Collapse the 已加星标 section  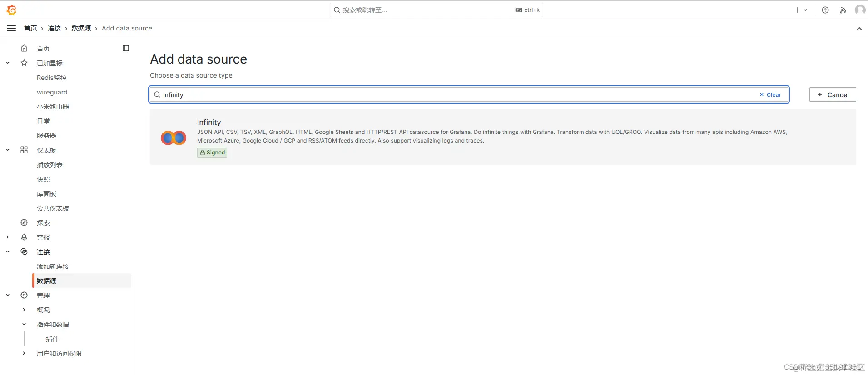[x=8, y=63]
